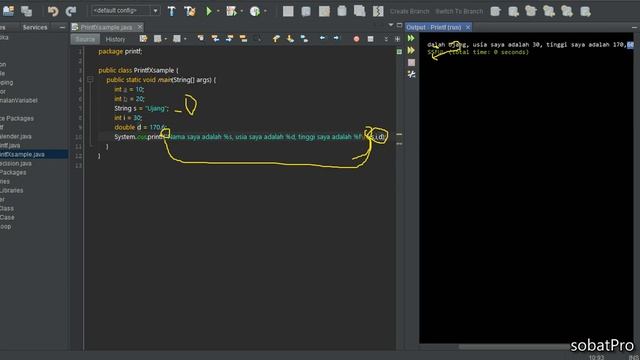Click the Create Branch button
The image size is (640, 360).
click(409, 11)
